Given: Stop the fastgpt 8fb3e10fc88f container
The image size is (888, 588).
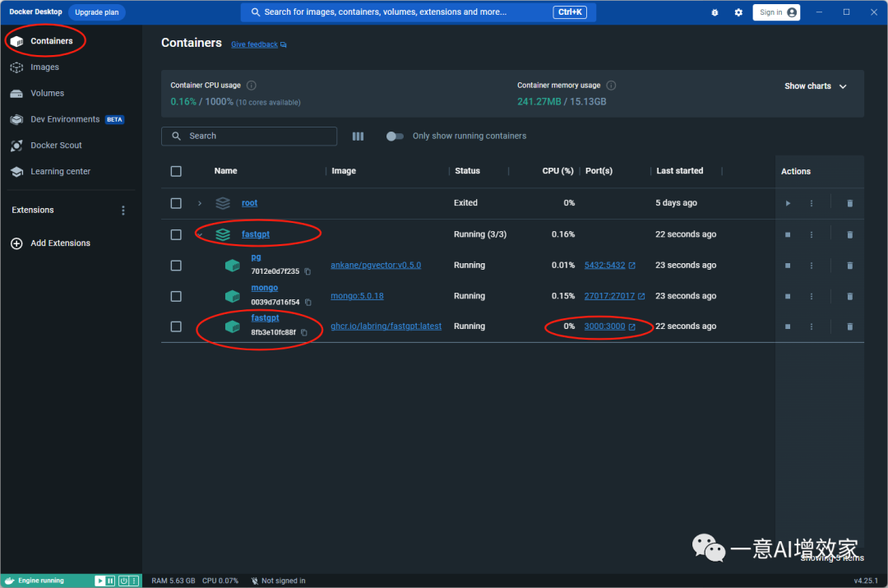Looking at the screenshot, I should pos(788,326).
